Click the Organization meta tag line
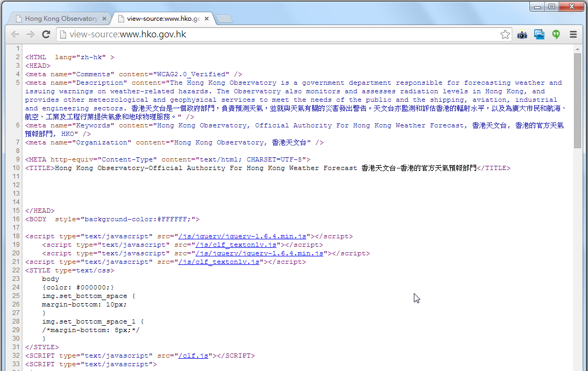This screenshot has height=371, width=588. pyautogui.click(x=174, y=142)
